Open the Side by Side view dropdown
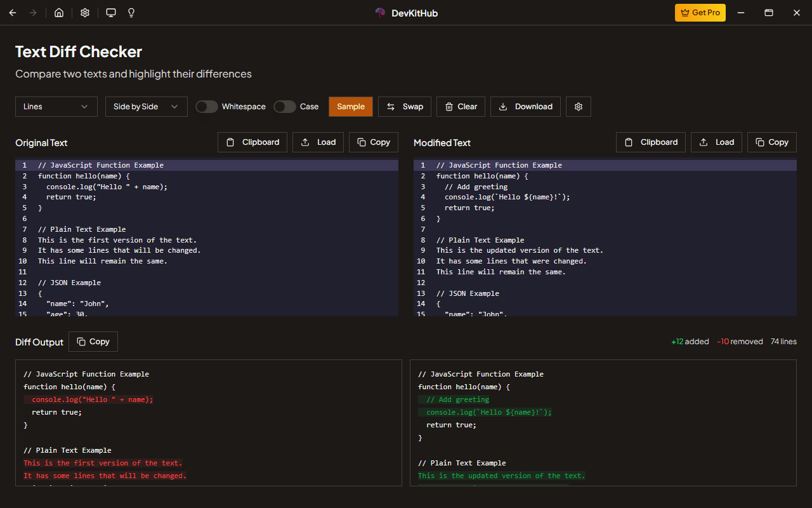The height and width of the screenshot is (508, 812). tap(147, 107)
